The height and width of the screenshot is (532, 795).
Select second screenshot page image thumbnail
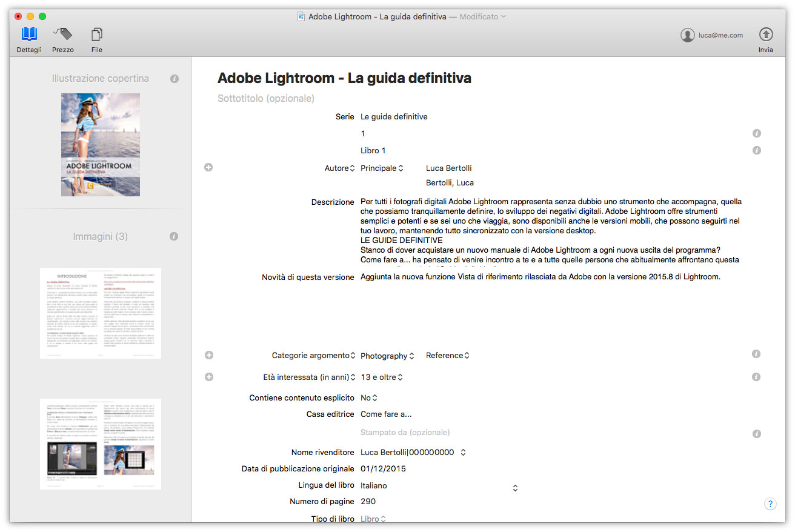tap(101, 444)
